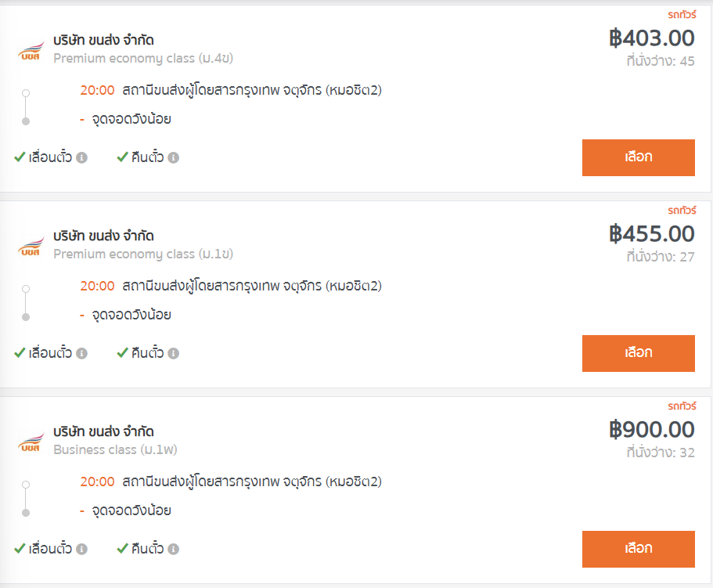Click the green check next to เลื่อนตั๋ว on ฿403 trip
Image resolution: width=713 pixels, height=588 pixels.
pyautogui.click(x=20, y=157)
